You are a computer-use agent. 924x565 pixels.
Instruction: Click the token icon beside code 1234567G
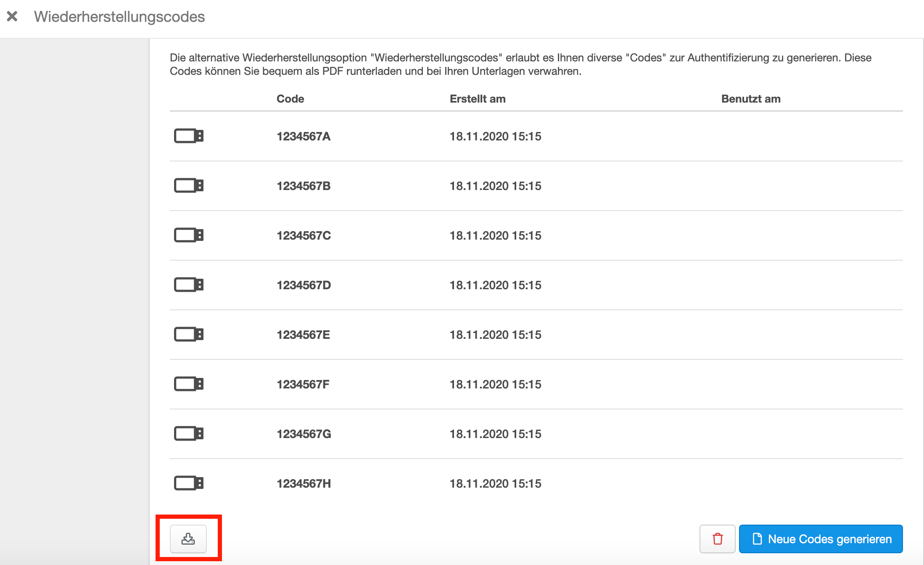[x=188, y=433]
